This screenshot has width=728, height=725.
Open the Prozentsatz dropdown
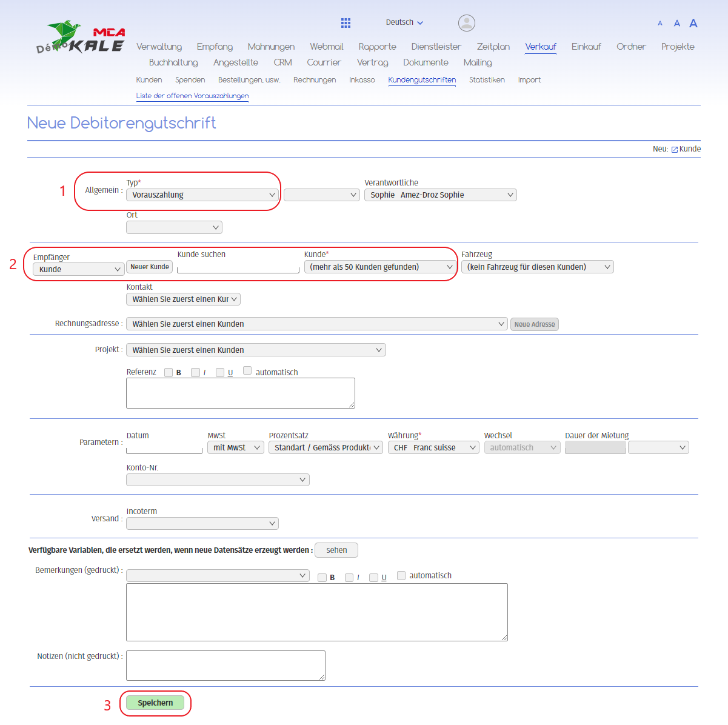coord(326,447)
